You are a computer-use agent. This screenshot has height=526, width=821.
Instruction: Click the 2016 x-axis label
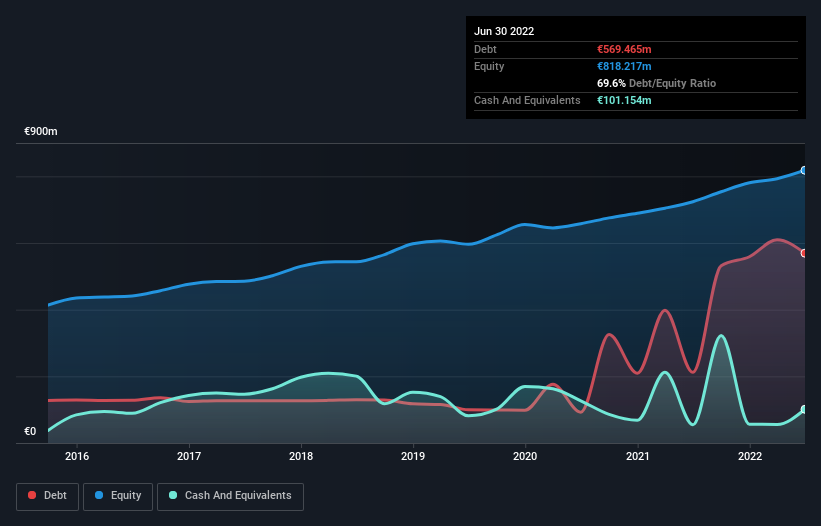coord(77,456)
